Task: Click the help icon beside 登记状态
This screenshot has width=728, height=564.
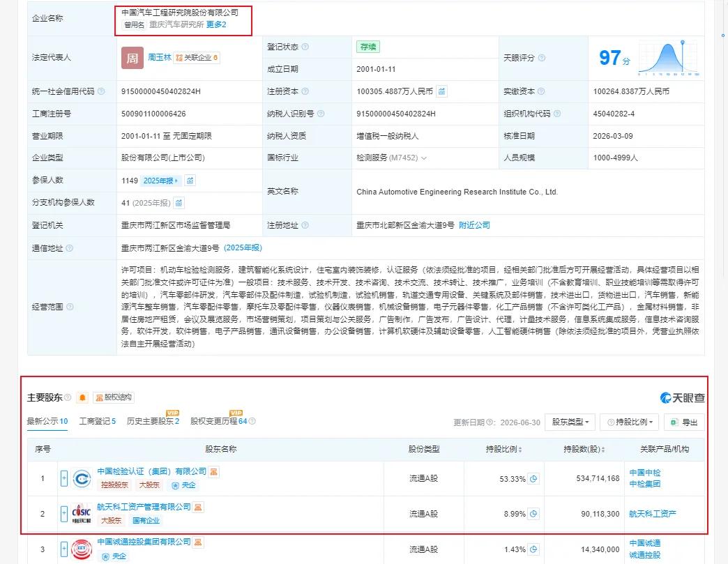Action: point(305,47)
